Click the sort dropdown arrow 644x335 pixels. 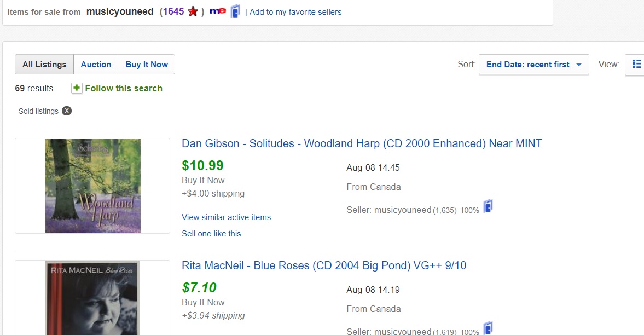point(579,65)
